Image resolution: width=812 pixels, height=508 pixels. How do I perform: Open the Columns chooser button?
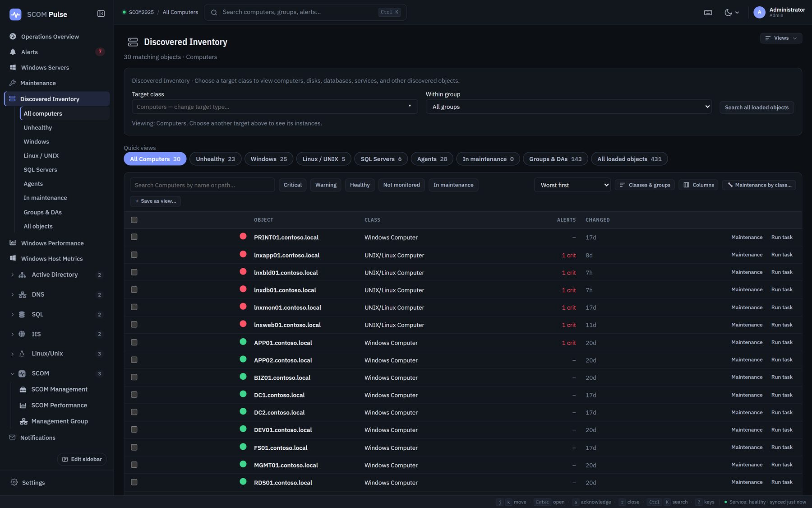pos(698,185)
